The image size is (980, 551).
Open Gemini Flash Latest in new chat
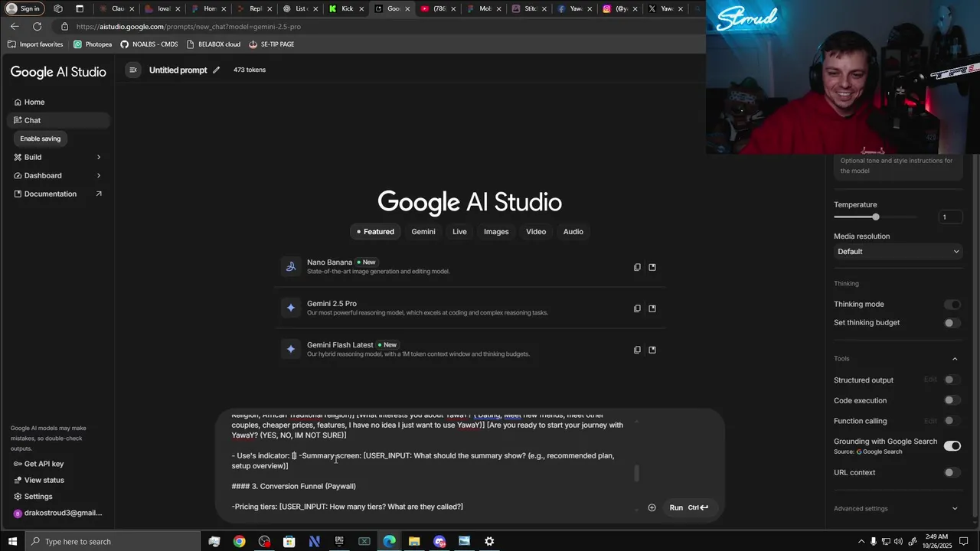[652, 350]
